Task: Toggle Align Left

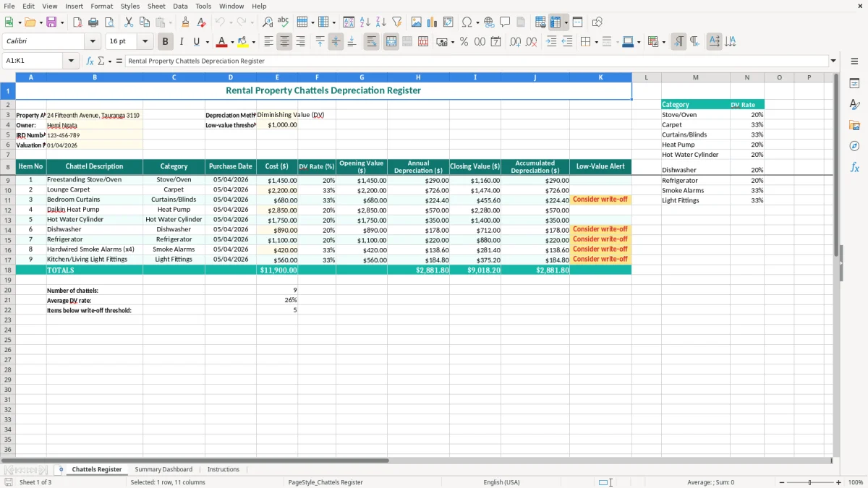Action: (268, 42)
